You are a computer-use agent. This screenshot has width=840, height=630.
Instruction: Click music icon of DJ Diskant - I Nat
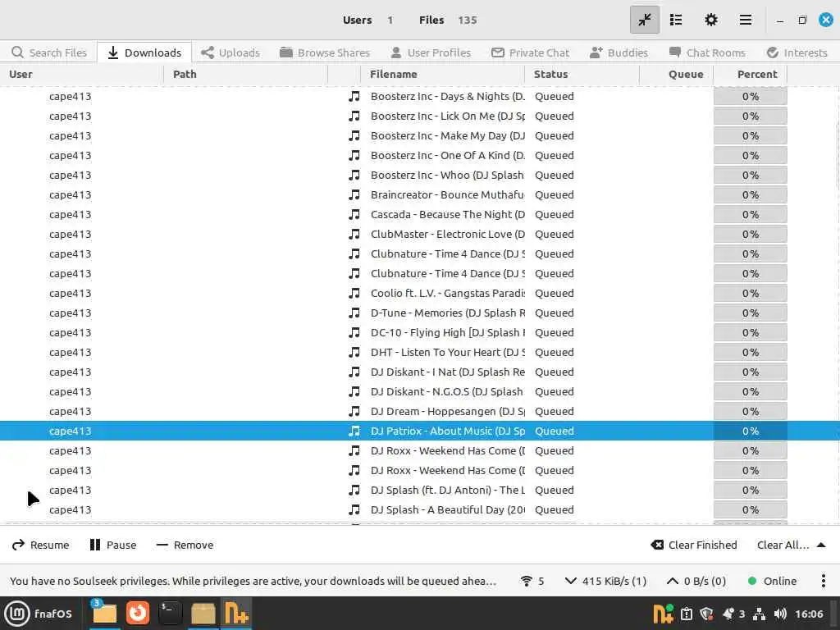354,372
